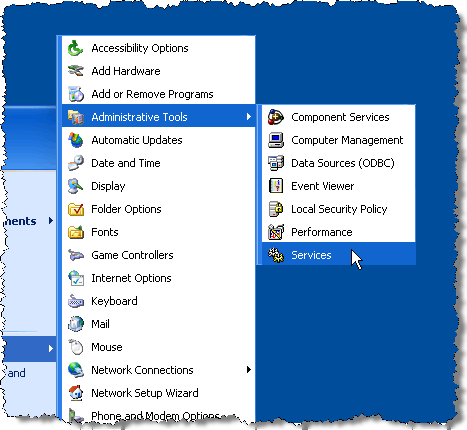Open the Performance tool
467x430 pixels.
click(x=339, y=232)
